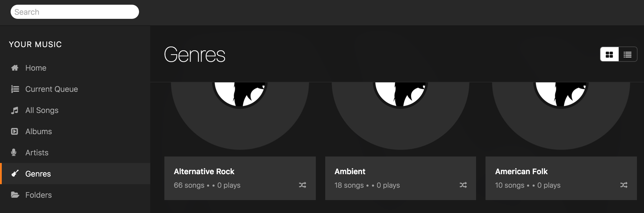Switch to thumbnail grid view
Image resolution: width=644 pixels, height=213 pixels.
[609, 54]
